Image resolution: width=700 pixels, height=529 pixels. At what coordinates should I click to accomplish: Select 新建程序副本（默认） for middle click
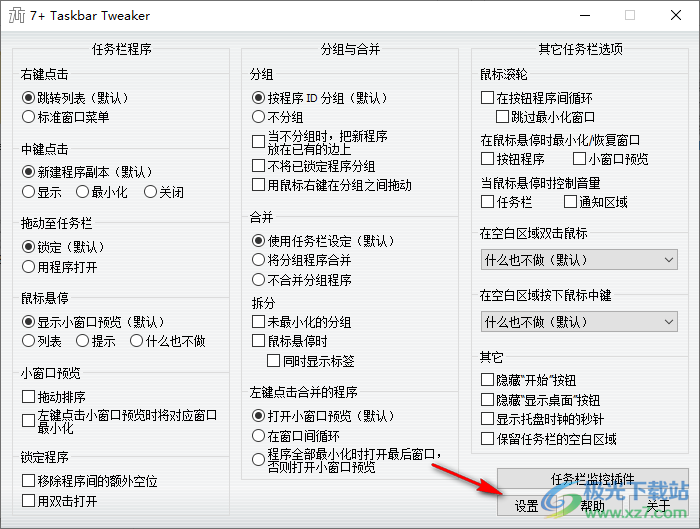pos(28,171)
